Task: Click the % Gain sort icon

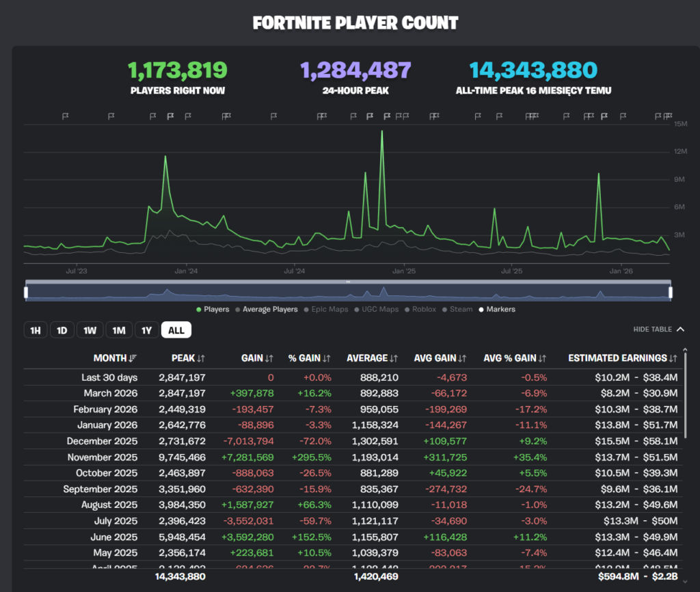Action: 327,358
